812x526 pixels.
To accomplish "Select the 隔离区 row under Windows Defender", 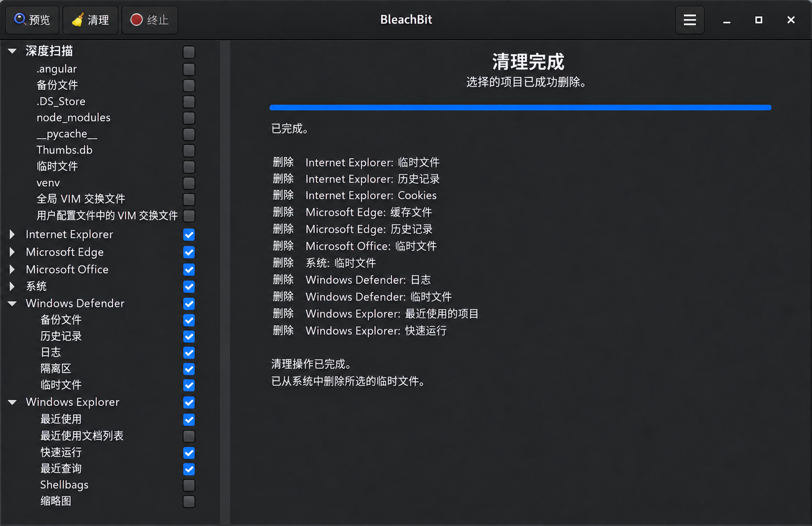I will (56, 369).
